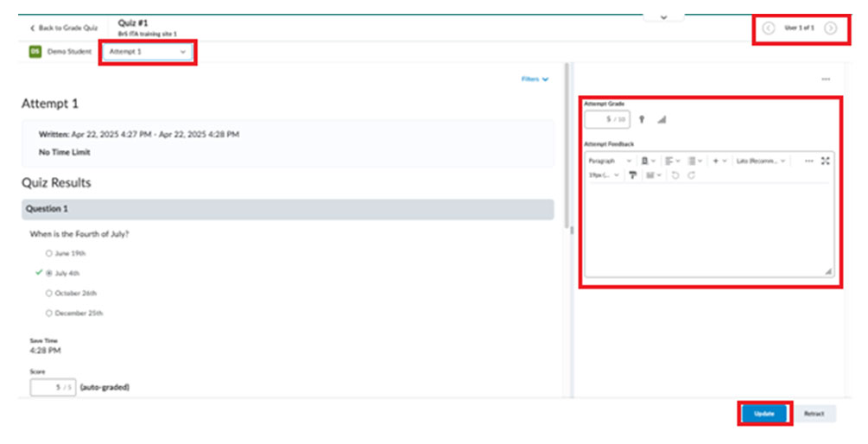
Task: Open the Paragraph format dropdown
Action: pos(609,161)
